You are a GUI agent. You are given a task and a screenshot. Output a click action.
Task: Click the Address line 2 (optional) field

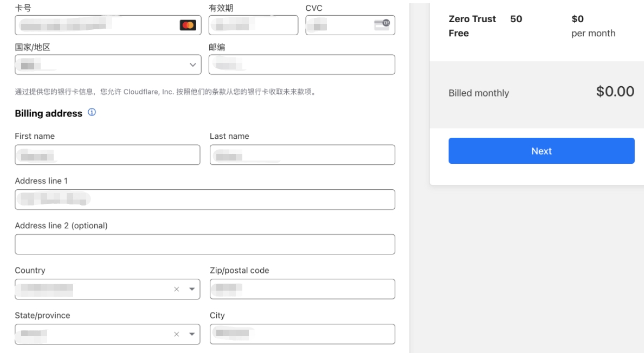point(204,244)
